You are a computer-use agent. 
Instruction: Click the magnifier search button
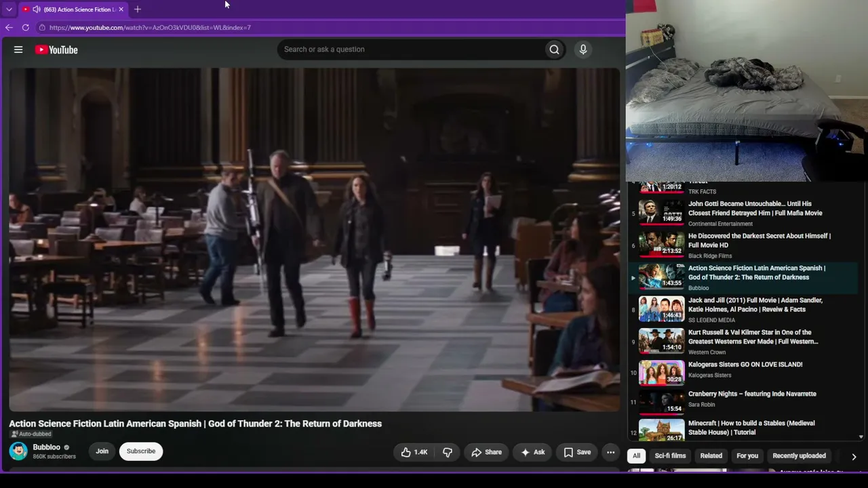555,49
